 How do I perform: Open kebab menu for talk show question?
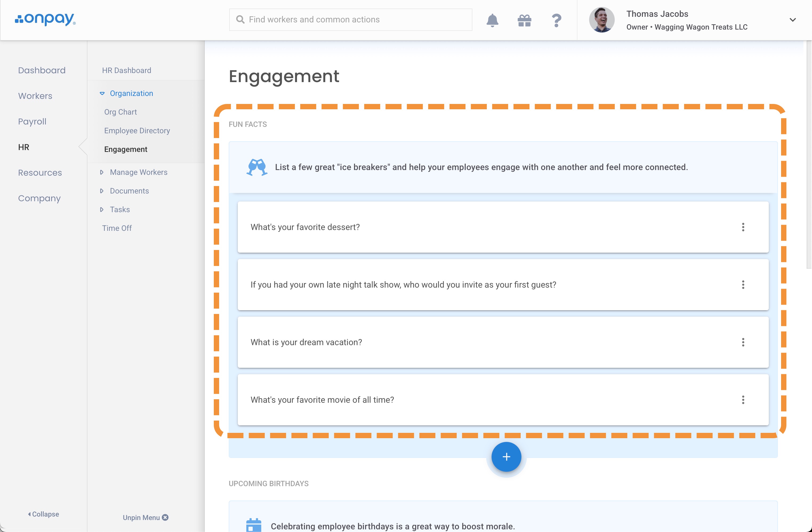pyautogui.click(x=743, y=285)
